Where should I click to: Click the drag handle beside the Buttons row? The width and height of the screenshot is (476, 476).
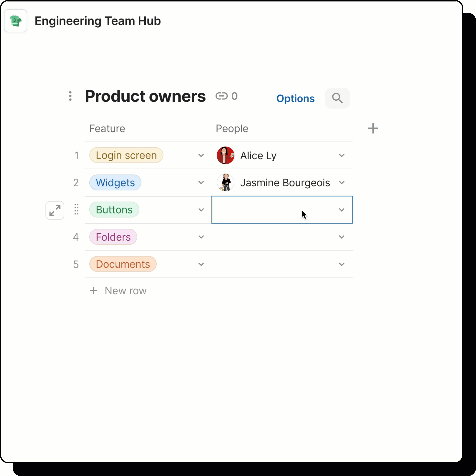click(76, 210)
